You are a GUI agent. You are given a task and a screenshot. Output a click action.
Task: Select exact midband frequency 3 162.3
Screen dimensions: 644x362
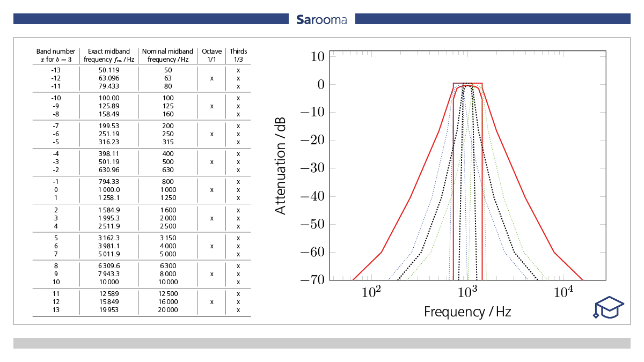[x=109, y=238]
